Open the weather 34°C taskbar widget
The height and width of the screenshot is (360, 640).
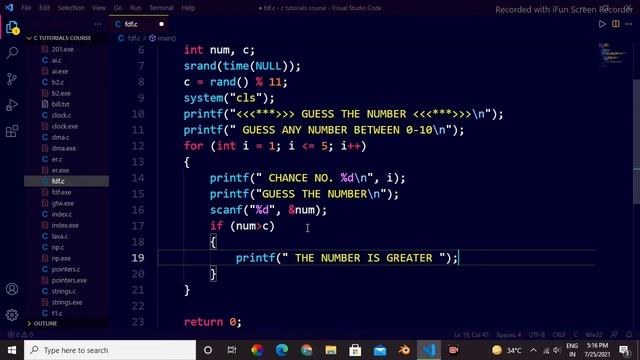507,350
